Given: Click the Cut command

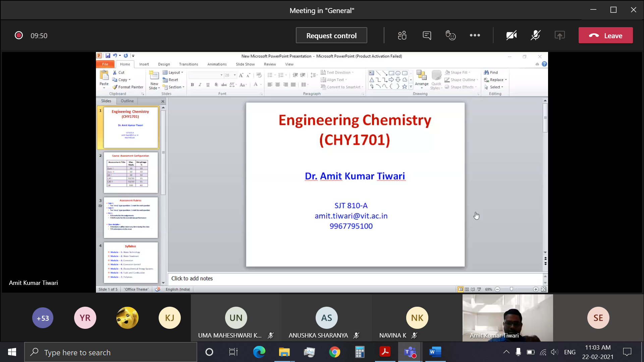Looking at the screenshot, I should (x=119, y=72).
